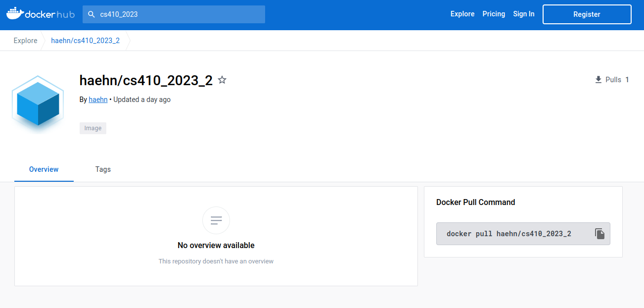Click the no-overview document icon
Viewport: 644px width, 308px height.
[216, 220]
